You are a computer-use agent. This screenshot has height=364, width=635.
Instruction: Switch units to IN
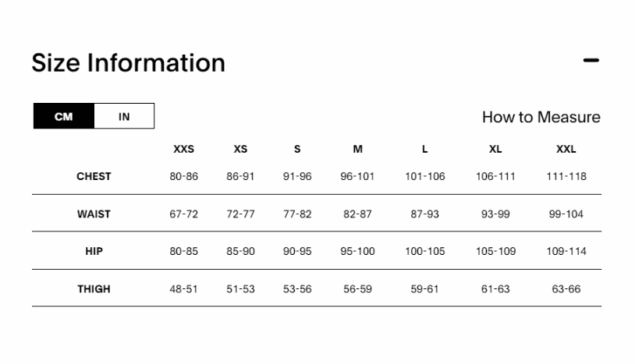point(124,116)
